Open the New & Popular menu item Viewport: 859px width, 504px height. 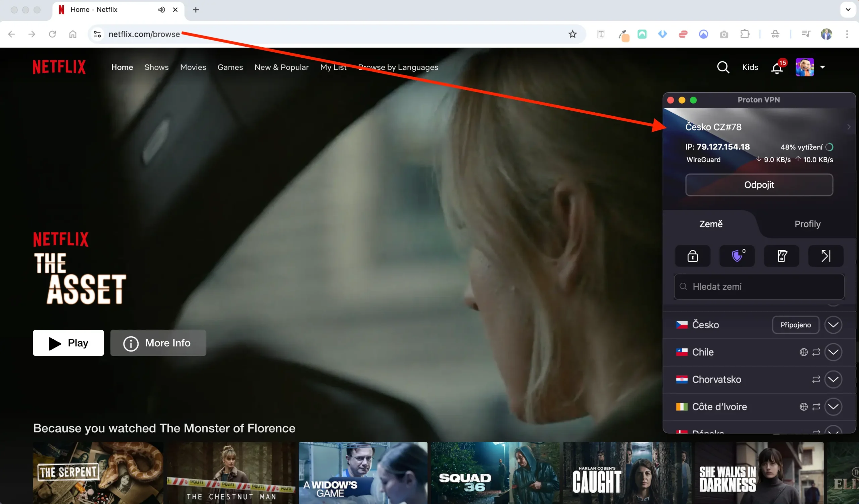[x=282, y=67]
